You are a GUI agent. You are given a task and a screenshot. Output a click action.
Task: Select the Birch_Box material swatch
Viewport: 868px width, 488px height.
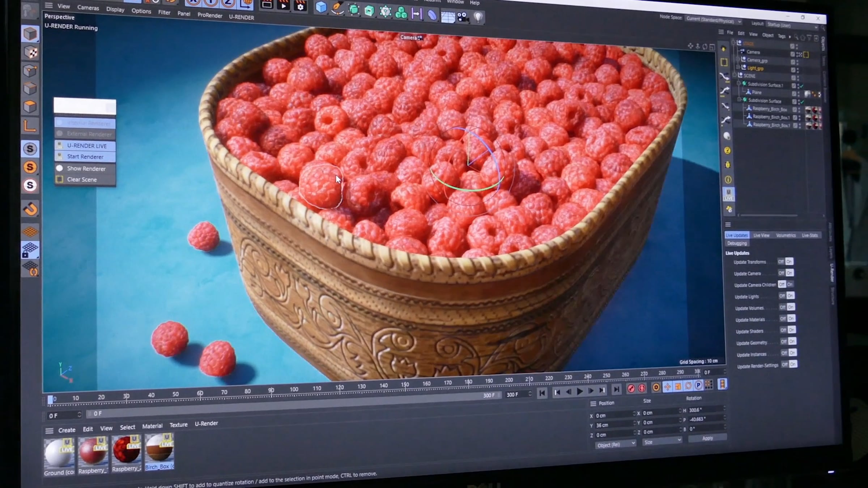(159, 452)
